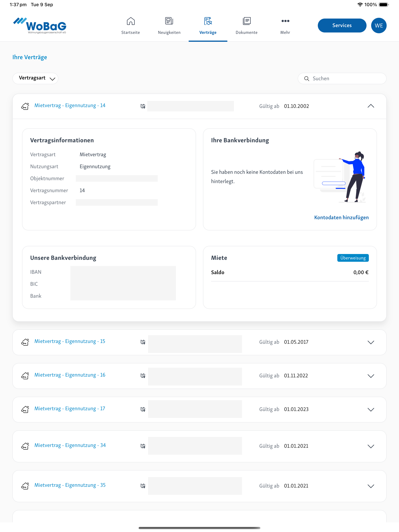
Task: Open Verträge contracts icon
Action: [208, 21]
